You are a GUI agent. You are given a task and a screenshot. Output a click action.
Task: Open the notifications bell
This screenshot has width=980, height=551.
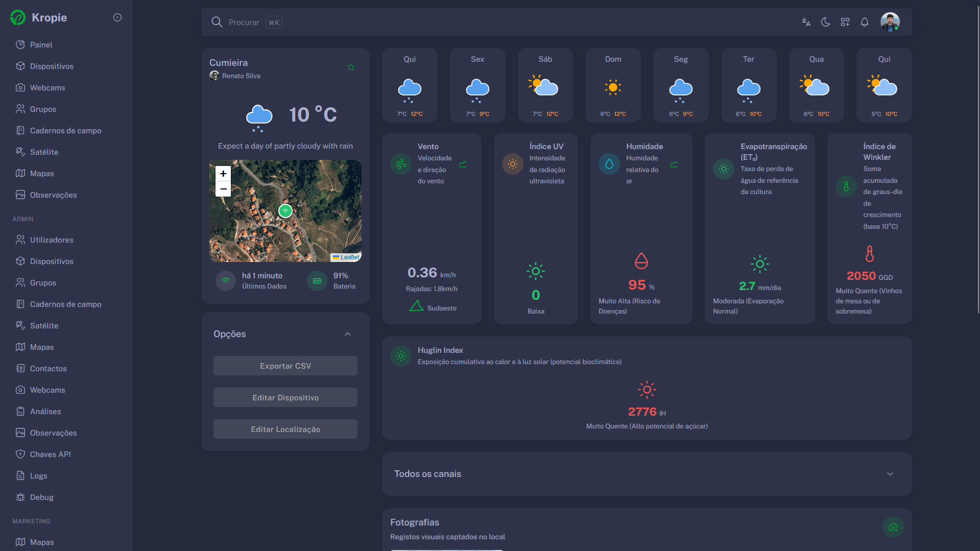pyautogui.click(x=865, y=22)
